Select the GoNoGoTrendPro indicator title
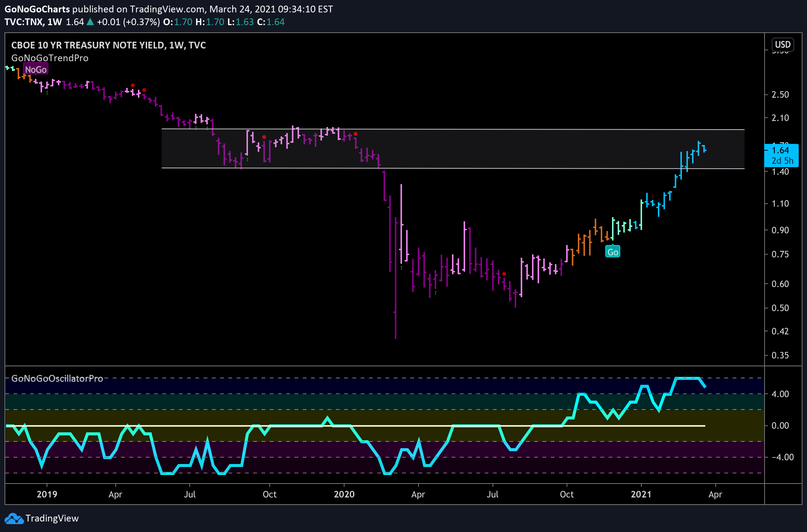This screenshot has width=807, height=532. click(50, 58)
